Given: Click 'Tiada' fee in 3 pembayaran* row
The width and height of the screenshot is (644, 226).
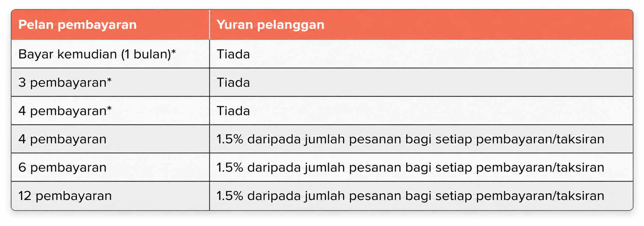Looking at the screenshot, I should (x=233, y=82).
